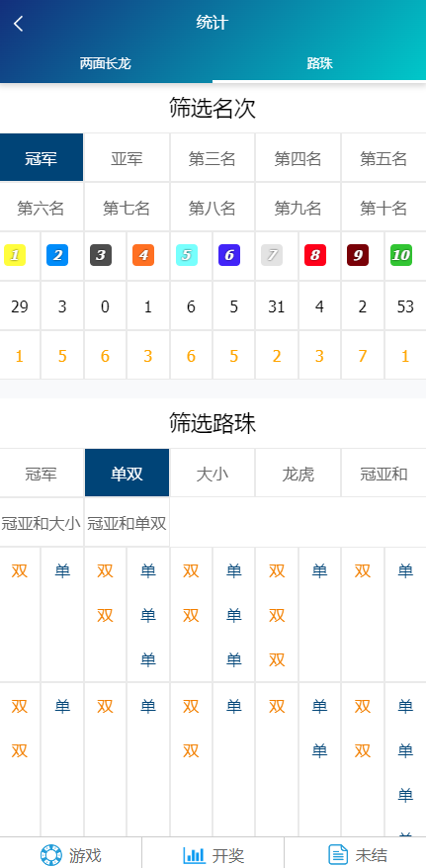Viewport: 426px width, 868px height.
Task: Select the 龙虎 road bead filter
Action: [x=298, y=475]
